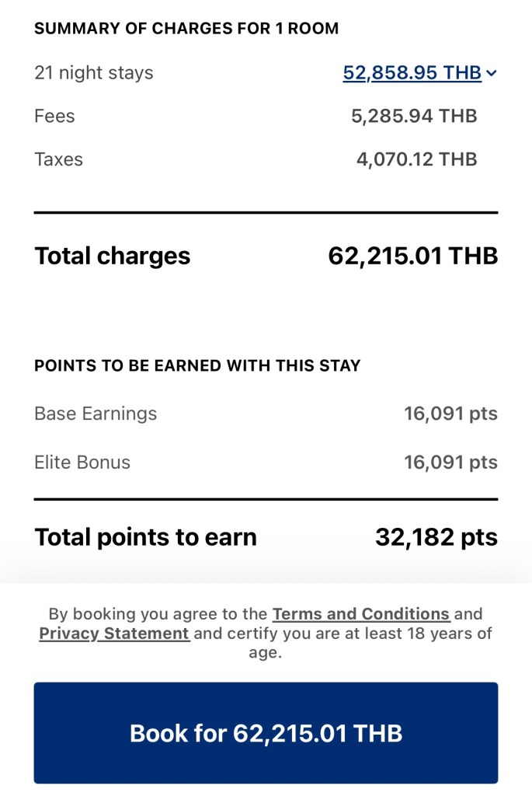
Task: Tap the Total charges label
Action: pos(112,256)
